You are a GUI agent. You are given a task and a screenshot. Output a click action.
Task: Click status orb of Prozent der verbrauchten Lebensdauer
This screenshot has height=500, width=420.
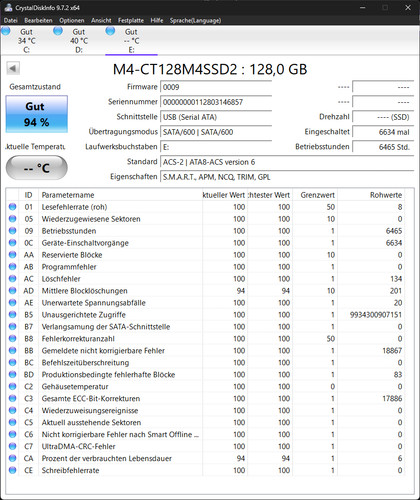(13, 458)
